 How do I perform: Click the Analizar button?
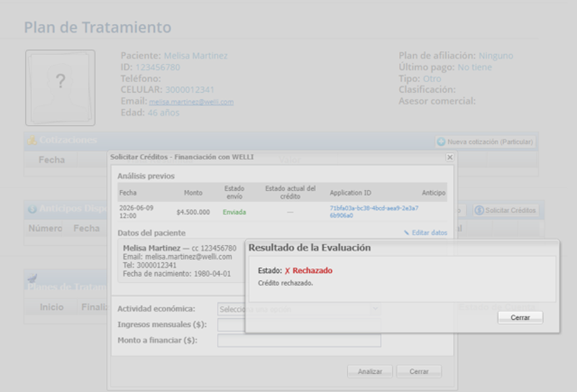(370, 371)
